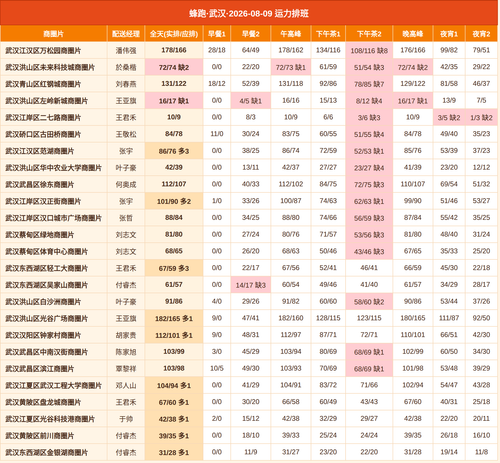Select the row name '武汉东西湖区吴家山商圈片'
500x463 pixels.
click(x=46, y=285)
